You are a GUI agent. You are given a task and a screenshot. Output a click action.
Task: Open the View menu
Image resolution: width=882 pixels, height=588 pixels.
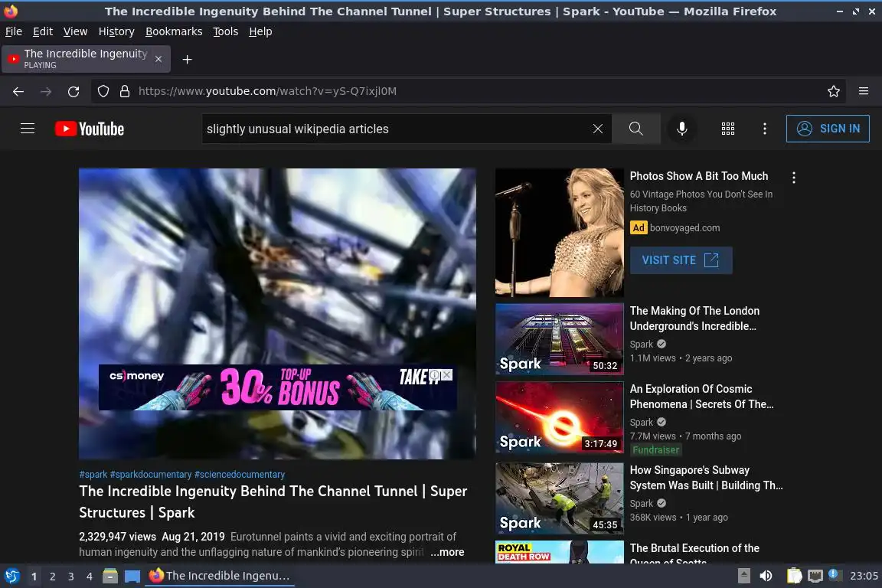click(75, 31)
